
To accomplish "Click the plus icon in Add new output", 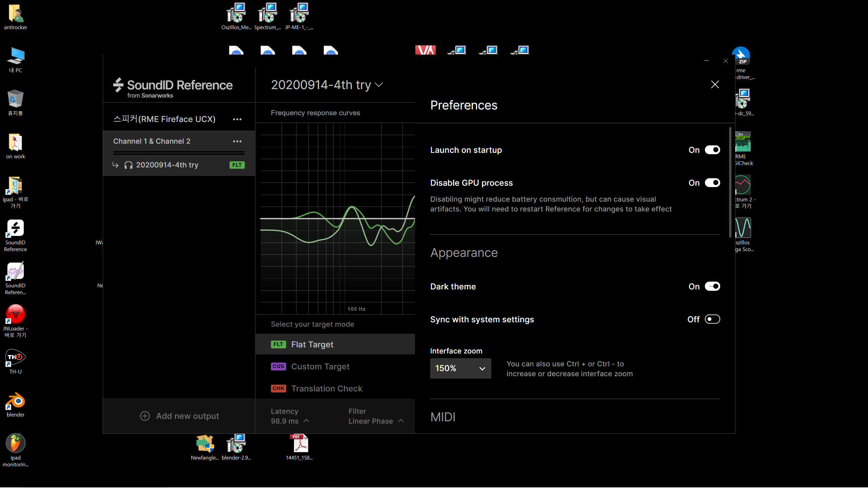I will pyautogui.click(x=145, y=416).
